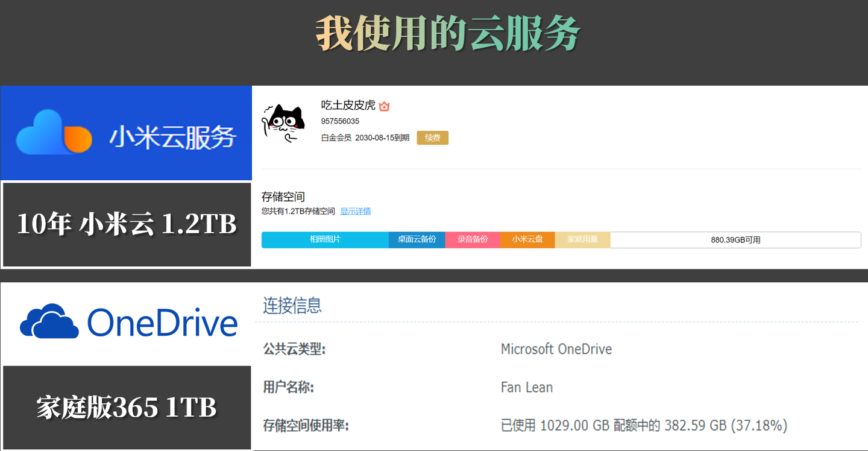Viewport: 868px width, 451px height.
Task: Click the OneDrive cloud logo icon
Action: pos(49,321)
